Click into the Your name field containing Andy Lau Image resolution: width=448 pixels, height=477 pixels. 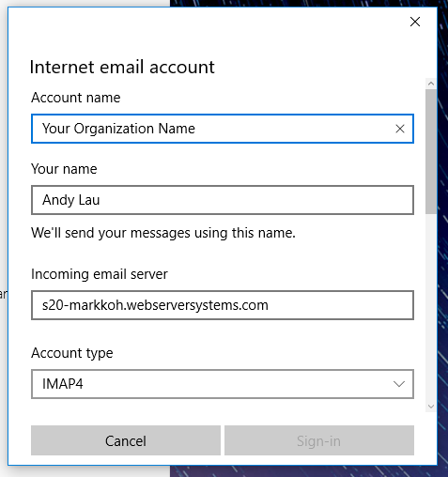(x=223, y=200)
